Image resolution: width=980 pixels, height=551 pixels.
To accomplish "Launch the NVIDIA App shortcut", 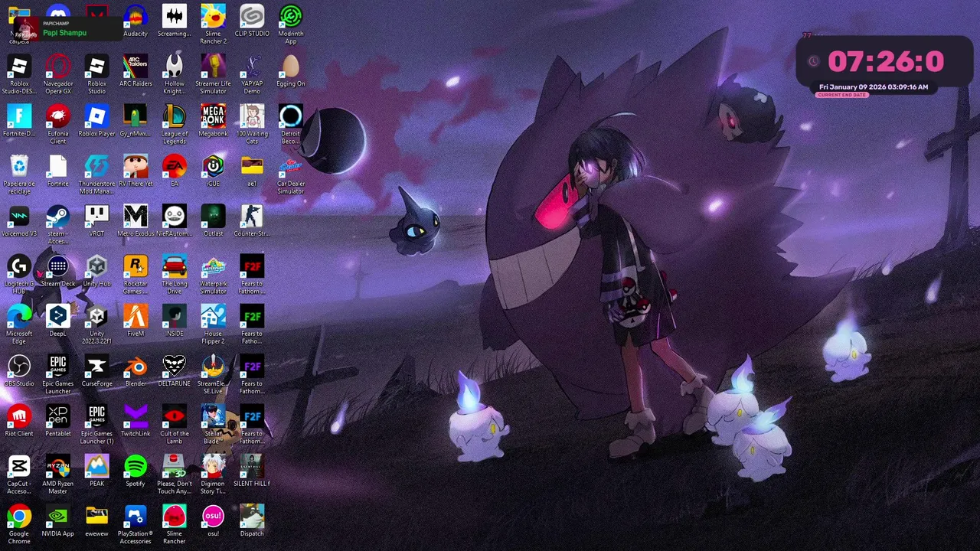I will pos(58,516).
